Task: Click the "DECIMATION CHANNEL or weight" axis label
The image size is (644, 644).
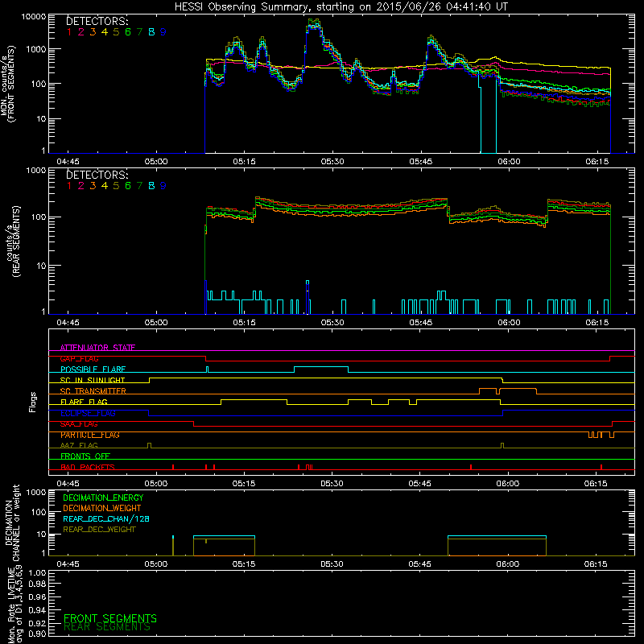Action: [12, 523]
